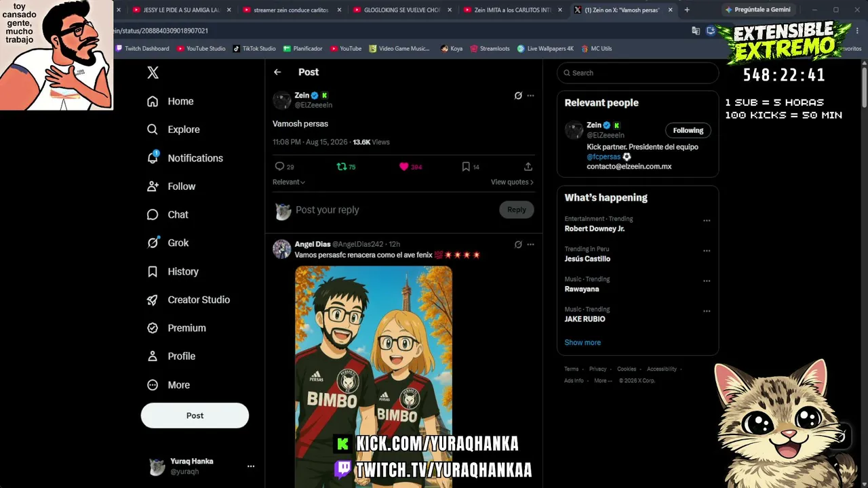Open the Angel Dias reply image
The width and height of the screenshot is (868, 488).
(x=374, y=377)
